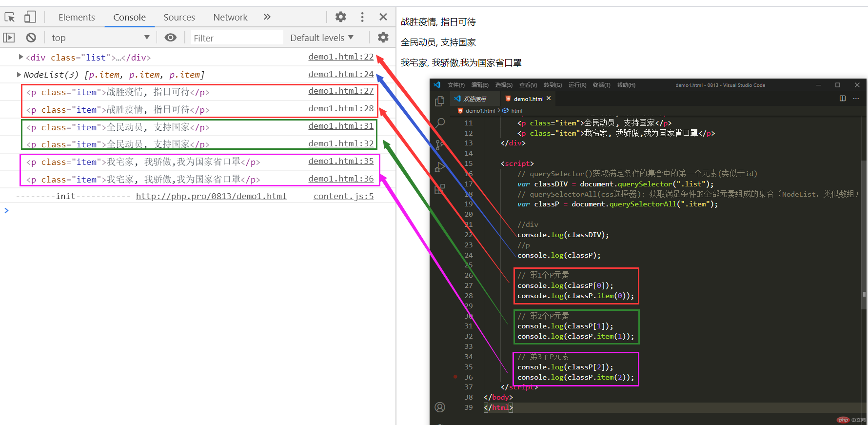Viewport: 868px width, 425px height.
Task: Open VS Code Explorer files icon
Action: tap(440, 101)
